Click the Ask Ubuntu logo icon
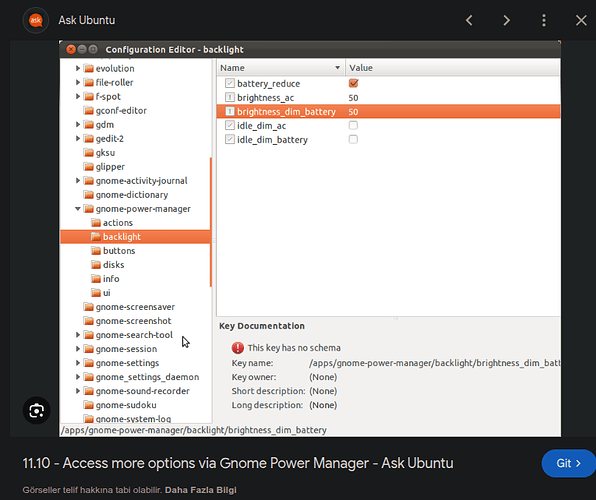This screenshot has height=500, width=596. 36,20
